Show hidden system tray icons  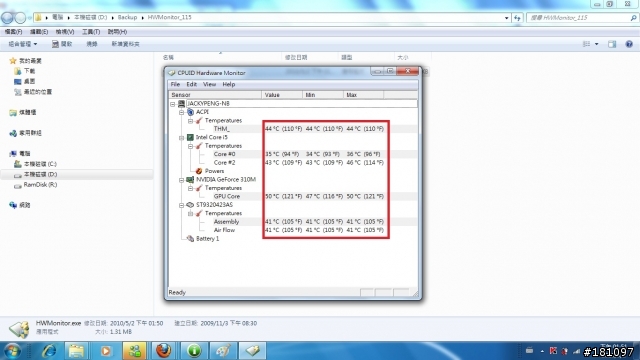(x=542, y=351)
